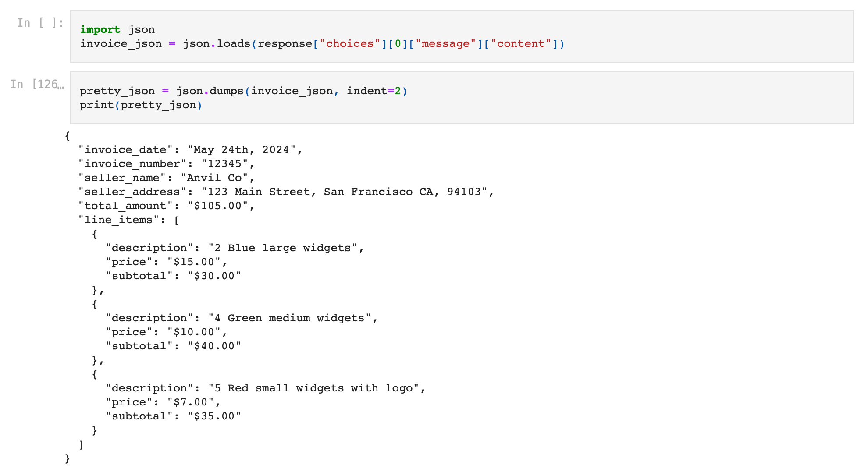Click the json.dumps call in the second cell
Screen dimensions: 868x476
point(210,91)
